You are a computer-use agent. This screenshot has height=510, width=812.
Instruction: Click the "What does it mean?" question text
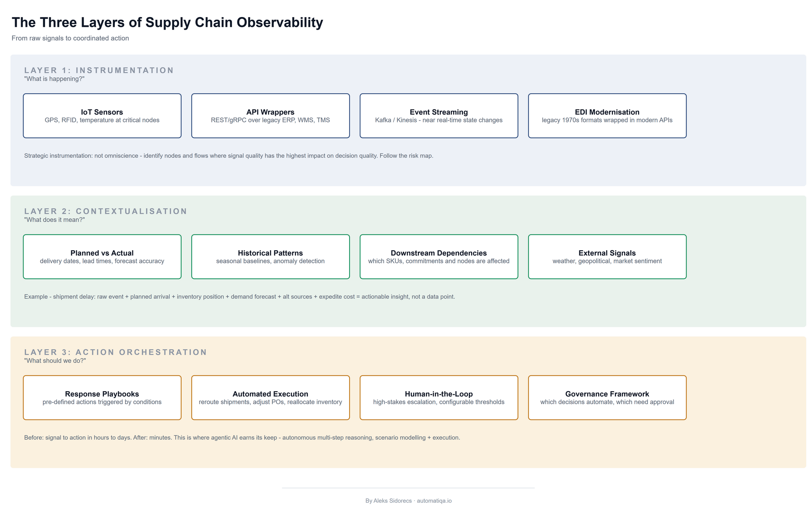click(54, 220)
